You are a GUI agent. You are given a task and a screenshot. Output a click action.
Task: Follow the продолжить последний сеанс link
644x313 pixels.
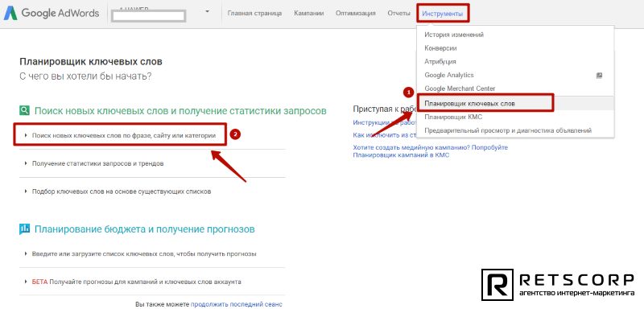tap(236, 304)
